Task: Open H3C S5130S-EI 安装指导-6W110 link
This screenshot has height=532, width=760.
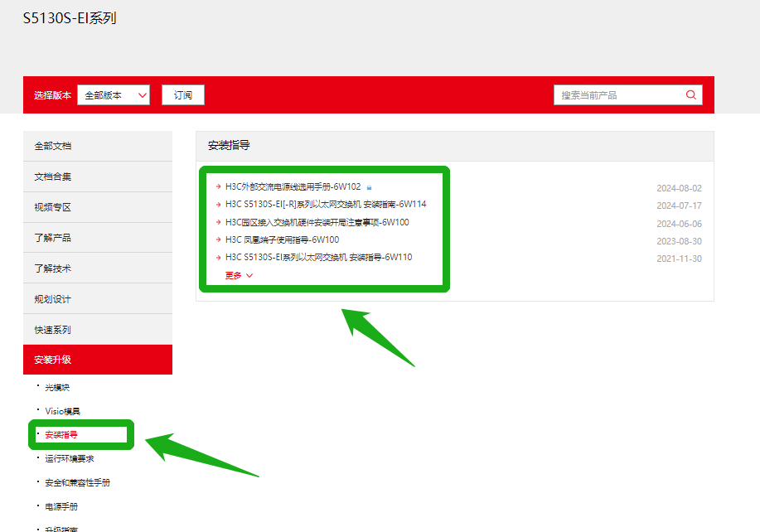Action: [319, 257]
